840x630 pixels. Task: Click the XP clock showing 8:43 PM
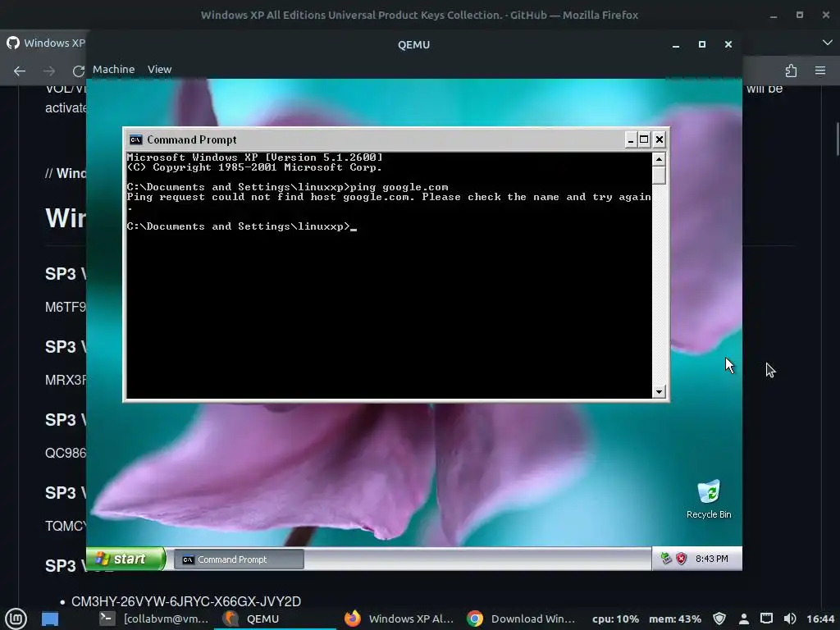[711, 559]
